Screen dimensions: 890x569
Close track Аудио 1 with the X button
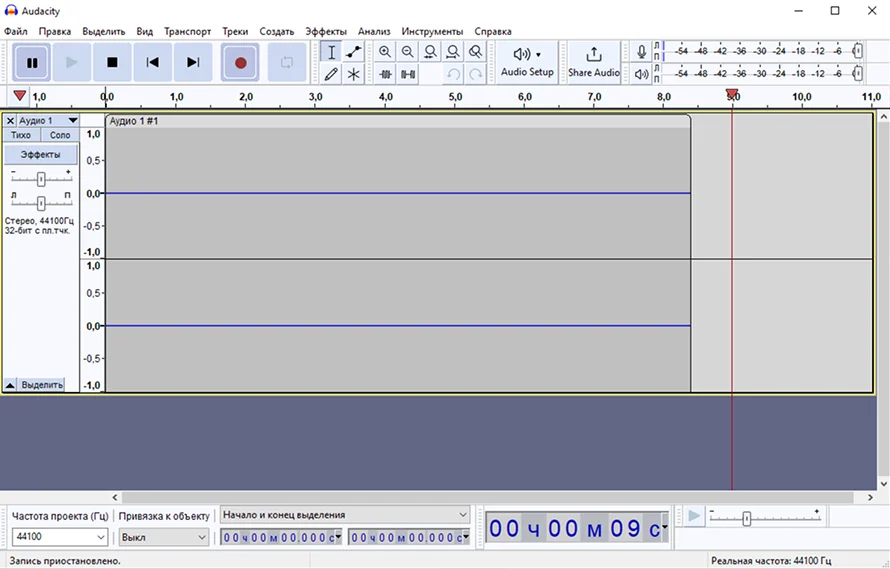[x=10, y=120]
